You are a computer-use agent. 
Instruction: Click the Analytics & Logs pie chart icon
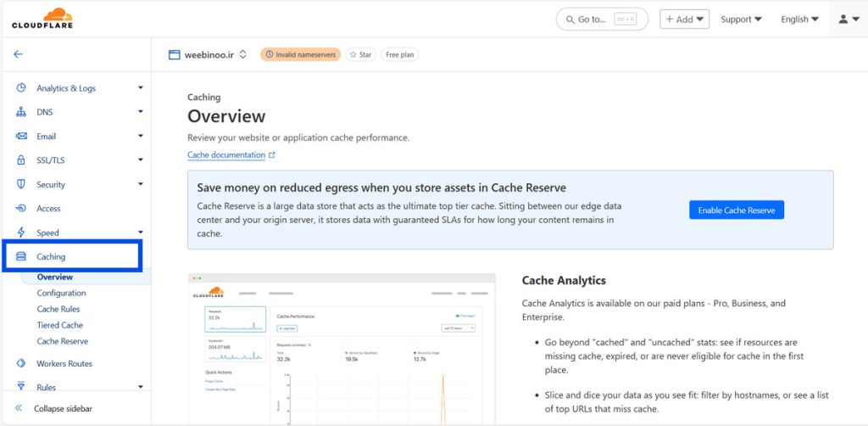tap(21, 87)
